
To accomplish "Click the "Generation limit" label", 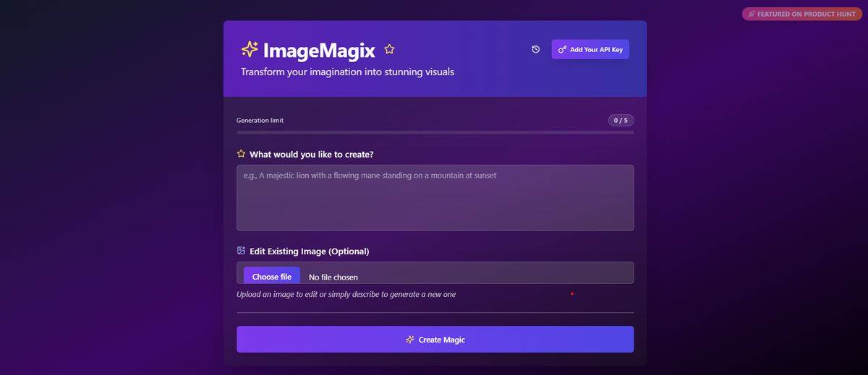I will (260, 120).
